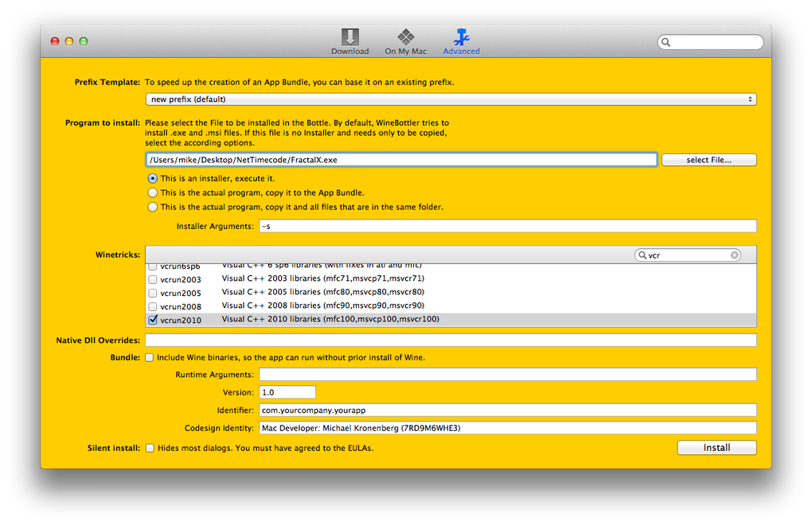The width and height of the screenshot is (812, 525).
Task: Check the vcrun2005 checkbox
Action: [153, 293]
